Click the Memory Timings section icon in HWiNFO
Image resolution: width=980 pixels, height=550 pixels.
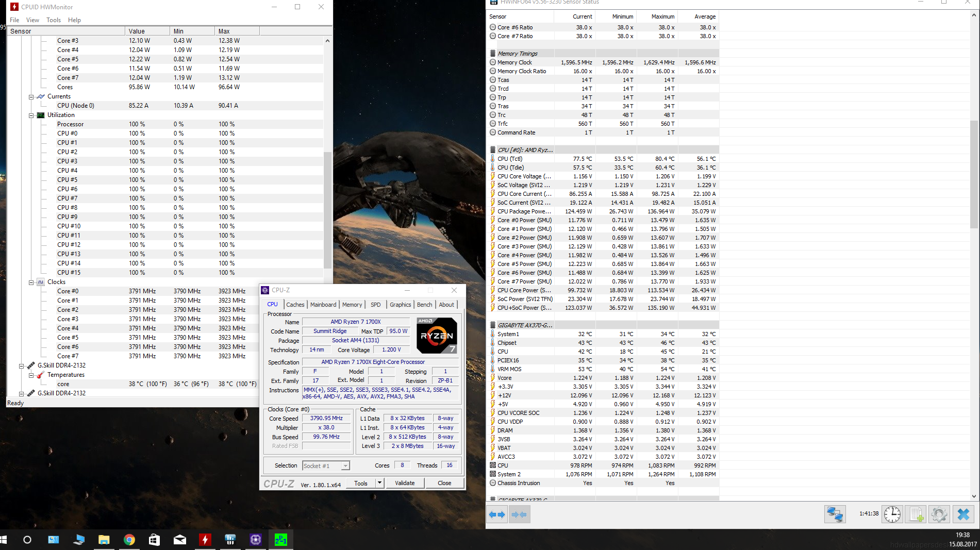coord(493,54)
